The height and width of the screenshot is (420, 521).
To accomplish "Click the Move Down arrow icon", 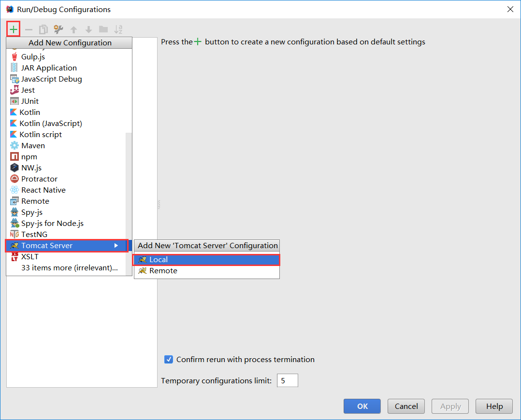I will pyautogui.click(x=88, y=29).
